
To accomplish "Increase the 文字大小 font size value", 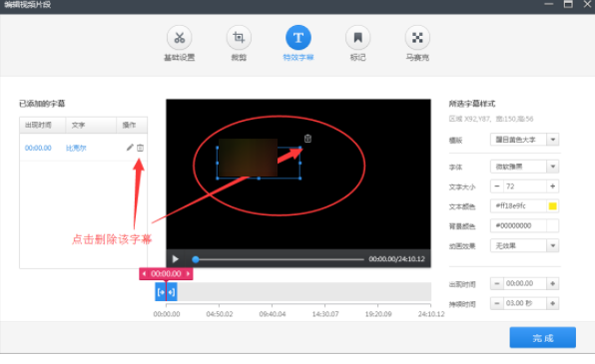I will click(x=552, y=186).
